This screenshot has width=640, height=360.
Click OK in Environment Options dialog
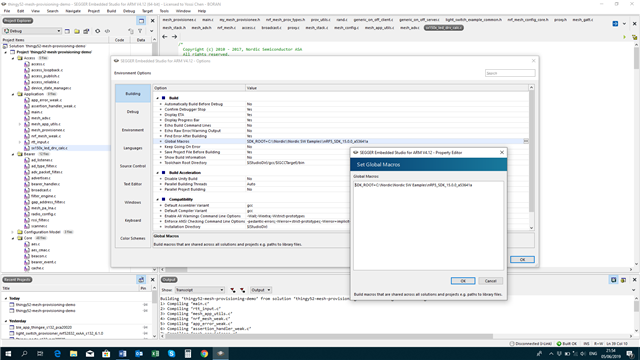(x=522, y=260)
